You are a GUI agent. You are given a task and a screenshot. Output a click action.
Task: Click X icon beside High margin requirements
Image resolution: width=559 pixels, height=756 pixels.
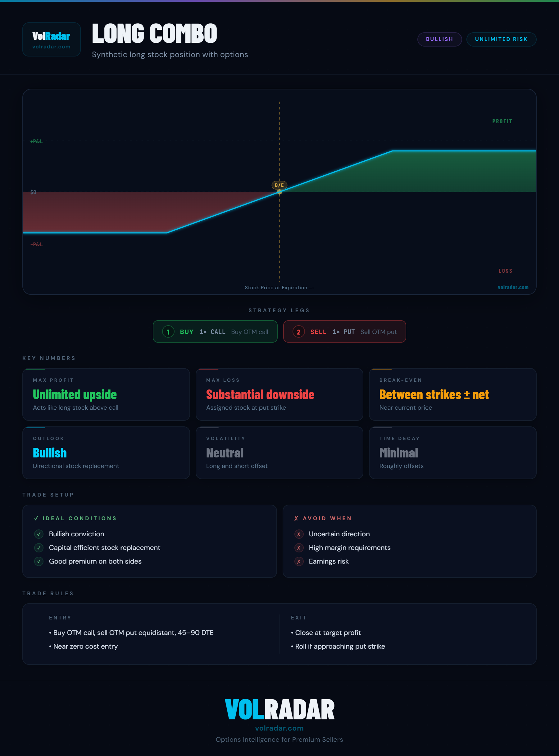pos(298,547)
